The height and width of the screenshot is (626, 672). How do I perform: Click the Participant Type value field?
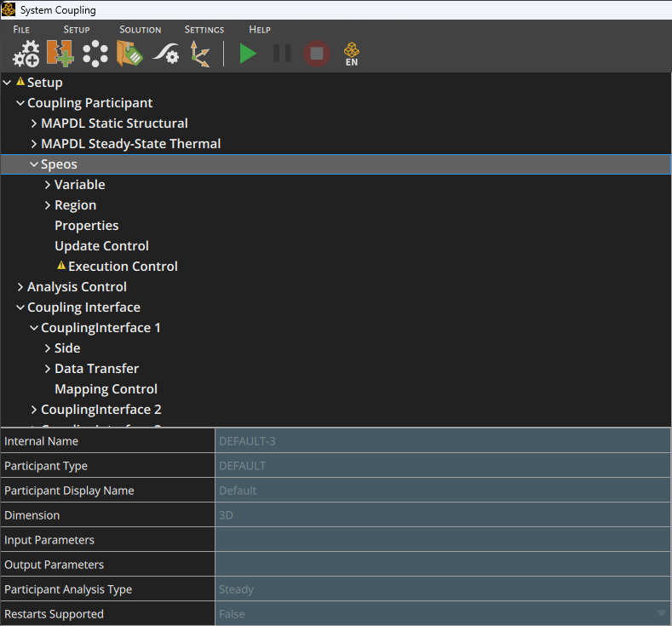click(x=443, y=466)
